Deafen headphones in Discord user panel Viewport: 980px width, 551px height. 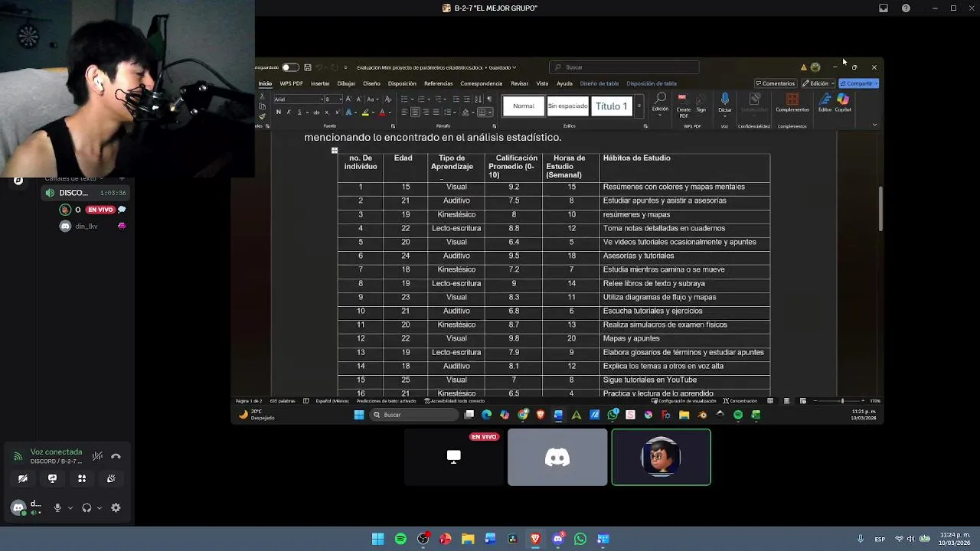(x=87, y=507)
